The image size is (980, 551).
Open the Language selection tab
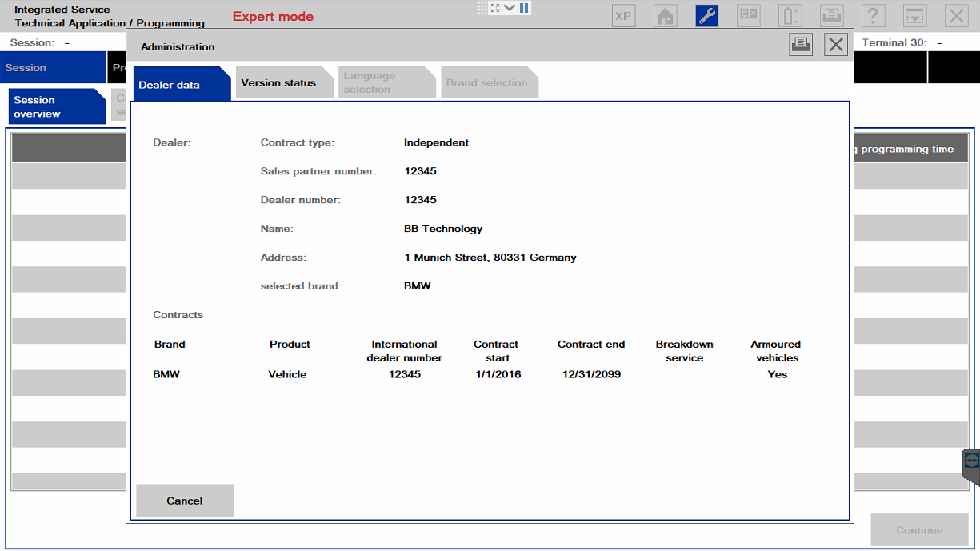tap(386, 82)
